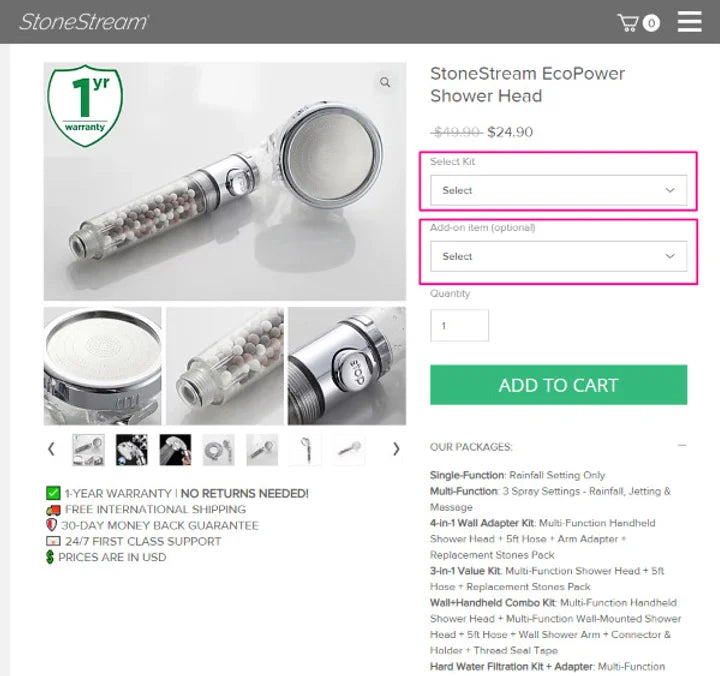Open the Select Kit dropdown

coord(558,190)
